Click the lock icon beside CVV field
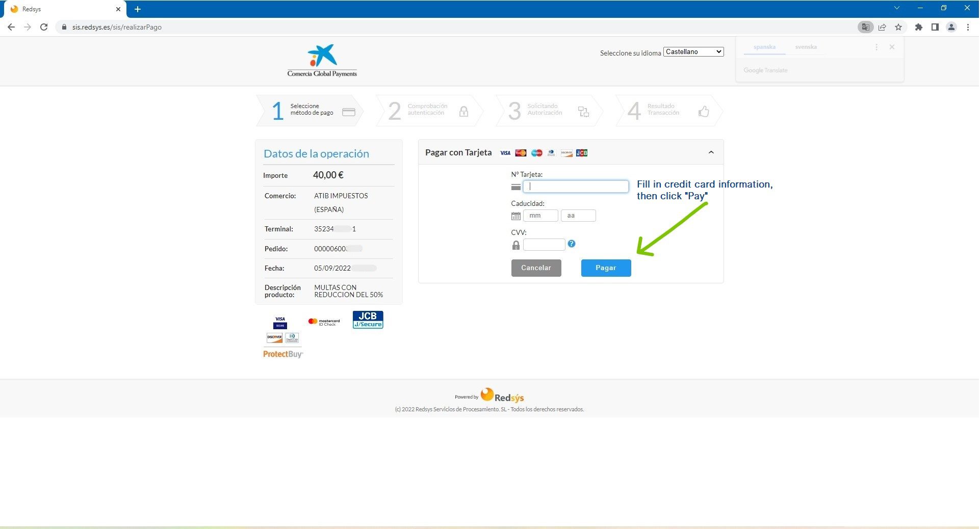 point(516,245)
